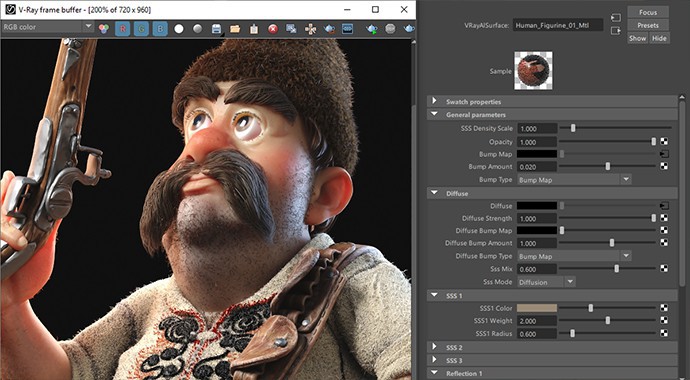
Task: Clear the image with red X icon
Action: pyautogui.click(x=273, y=29)
